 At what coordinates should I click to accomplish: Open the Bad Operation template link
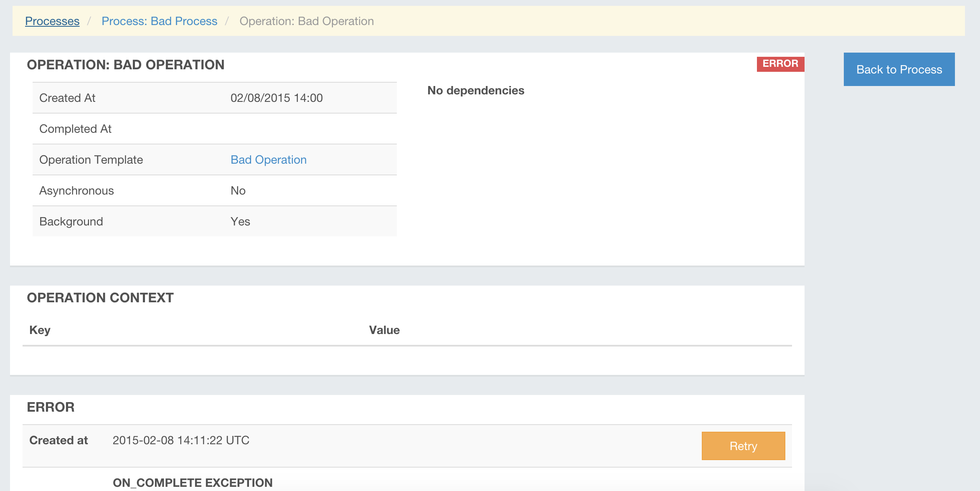pos(268,160)
